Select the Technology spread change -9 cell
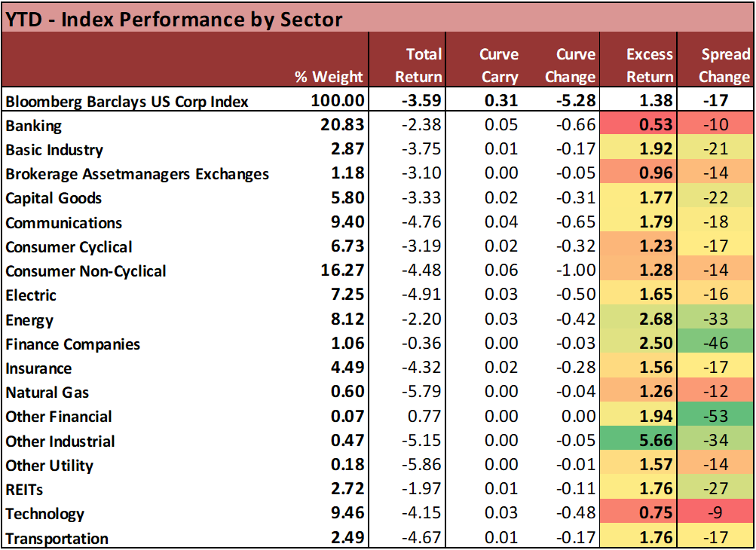 pos(715,514)
